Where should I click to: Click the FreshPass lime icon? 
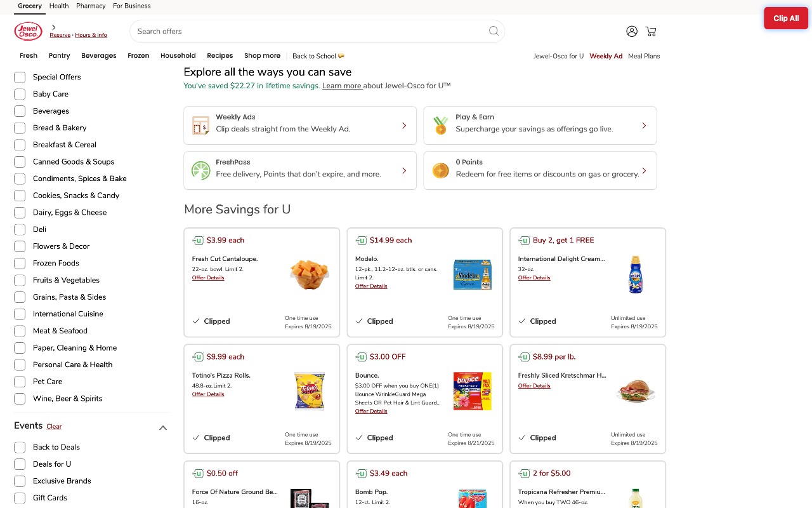coord(200,170)
